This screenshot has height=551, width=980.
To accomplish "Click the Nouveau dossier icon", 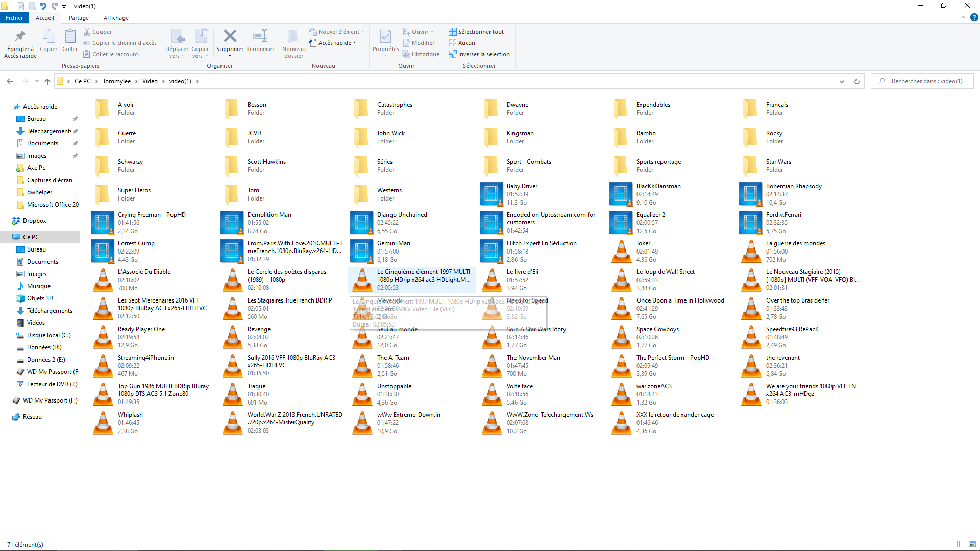I will click(x=293, y=37).
